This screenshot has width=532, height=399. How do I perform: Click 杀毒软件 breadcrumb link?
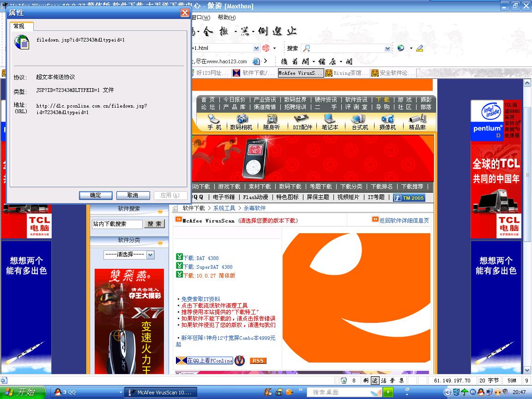tap(254, 208)
